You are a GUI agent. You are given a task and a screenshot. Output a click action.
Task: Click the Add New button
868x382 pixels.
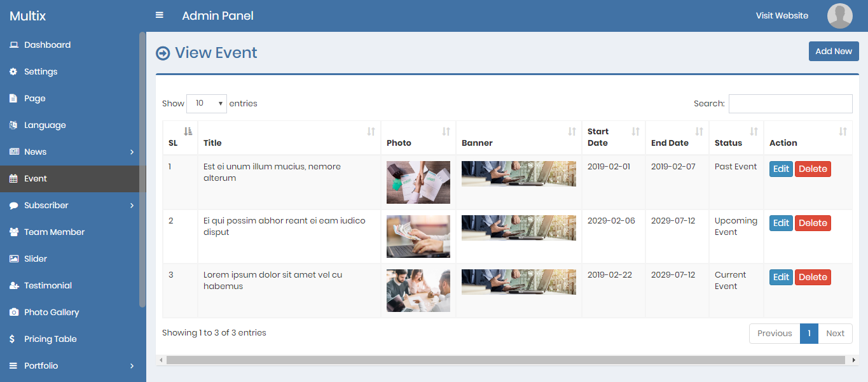click(833, 51)
